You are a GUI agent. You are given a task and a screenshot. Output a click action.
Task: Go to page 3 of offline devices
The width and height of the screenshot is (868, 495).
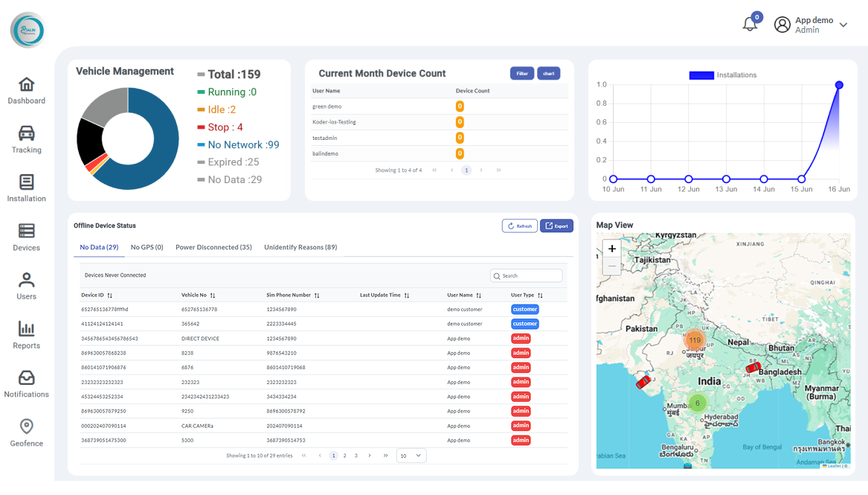pos(356,456)
